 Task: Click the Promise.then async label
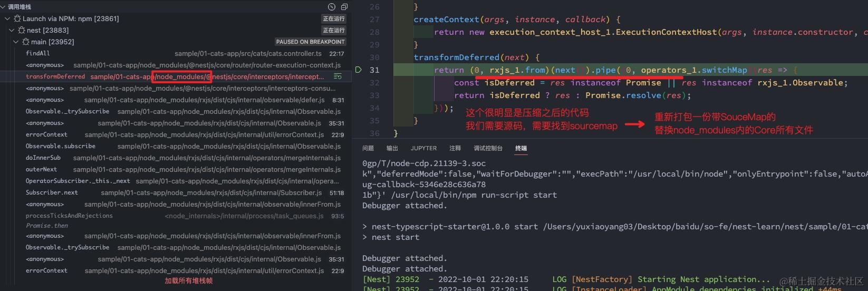[x=47, y=226]
